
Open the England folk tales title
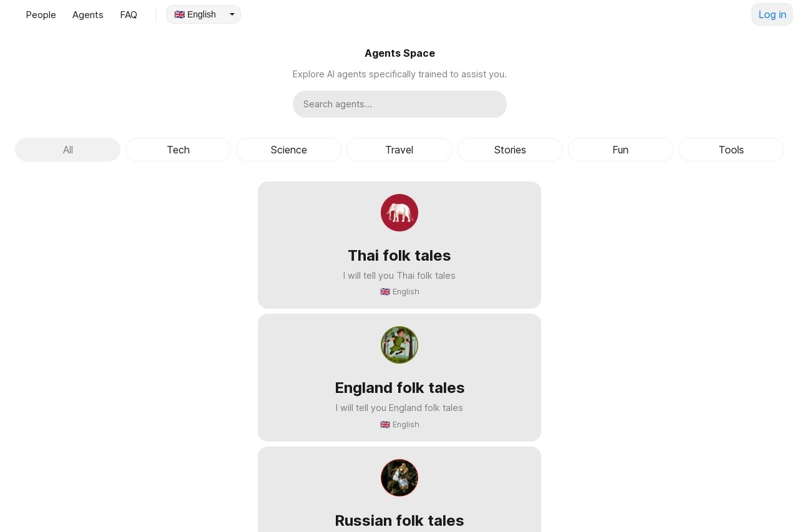pos(399,388)
